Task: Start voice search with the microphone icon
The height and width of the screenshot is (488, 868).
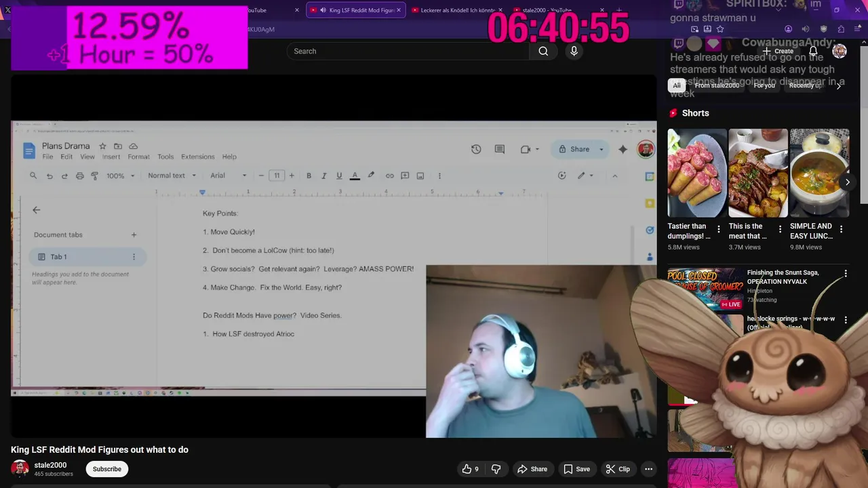Action: click(x=574, y=52)
